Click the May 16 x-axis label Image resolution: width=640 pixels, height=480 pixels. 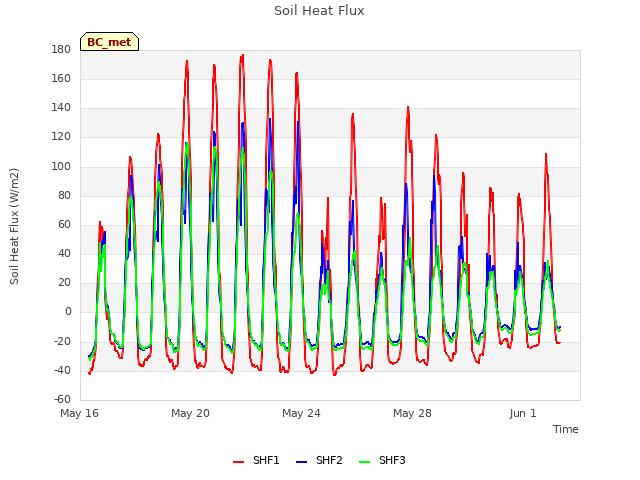pyautogui.click(x=79, y=413)
